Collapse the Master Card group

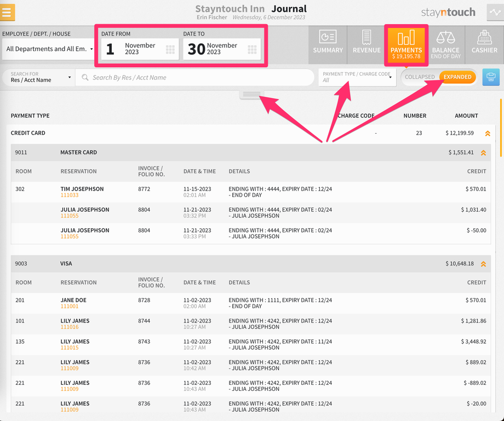[x=483, y=153]
